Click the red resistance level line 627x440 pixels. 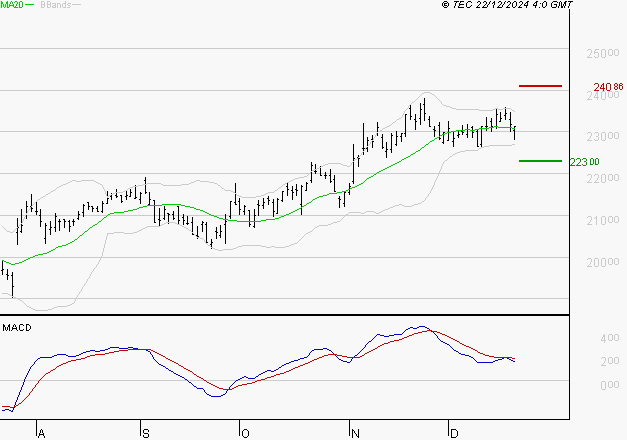click(x=540, y=86)
